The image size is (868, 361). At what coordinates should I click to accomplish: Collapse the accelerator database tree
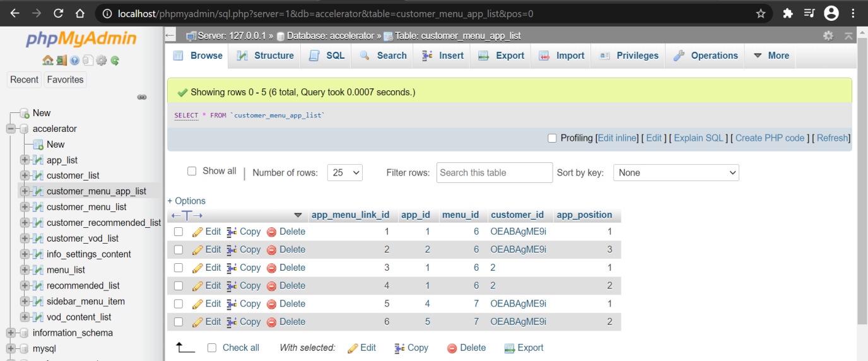pyautogui.click(x=10, y=129)
